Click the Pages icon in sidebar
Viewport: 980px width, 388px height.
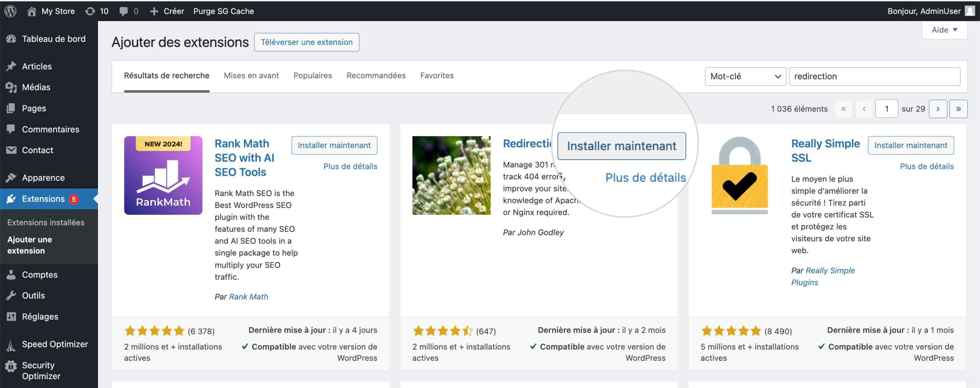(11, 108)
